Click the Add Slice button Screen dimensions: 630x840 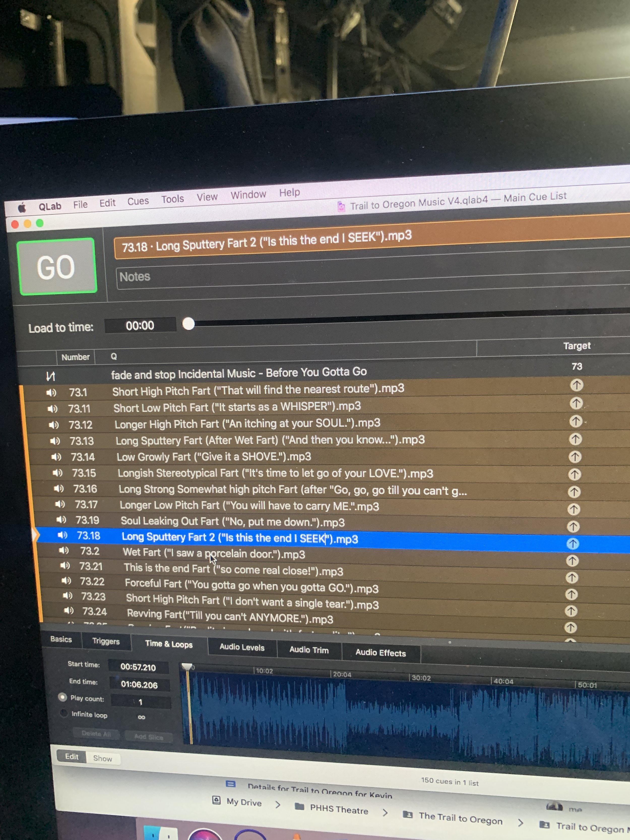point(148,737)
